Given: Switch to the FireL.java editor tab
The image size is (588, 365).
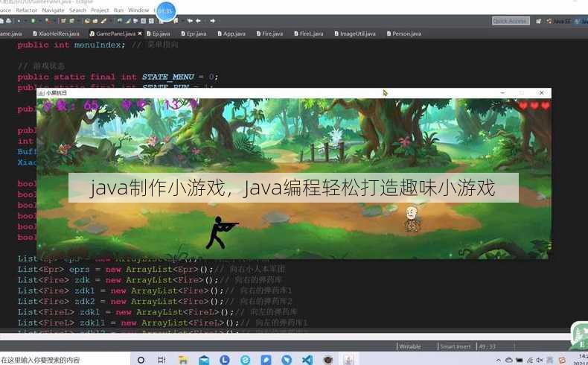Looking at the screenshot, I should tap(309, 34).
